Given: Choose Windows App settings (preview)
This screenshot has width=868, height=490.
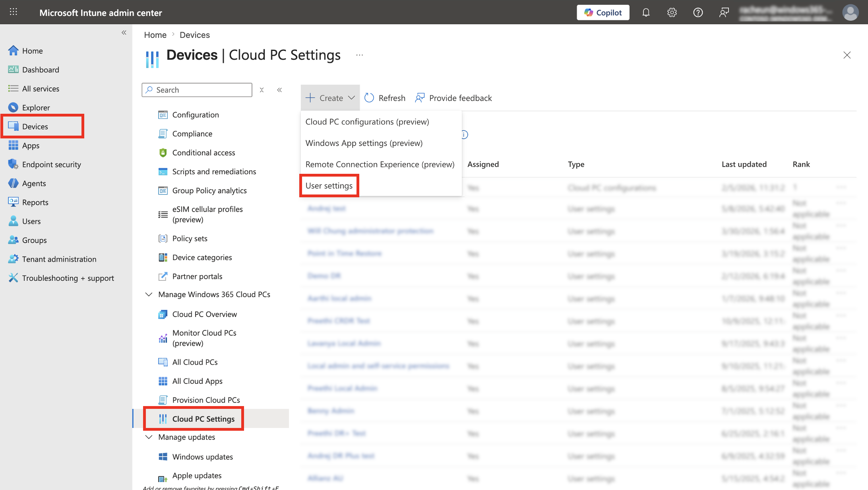Looking at the screenshot, I should [x=364, y=143].
